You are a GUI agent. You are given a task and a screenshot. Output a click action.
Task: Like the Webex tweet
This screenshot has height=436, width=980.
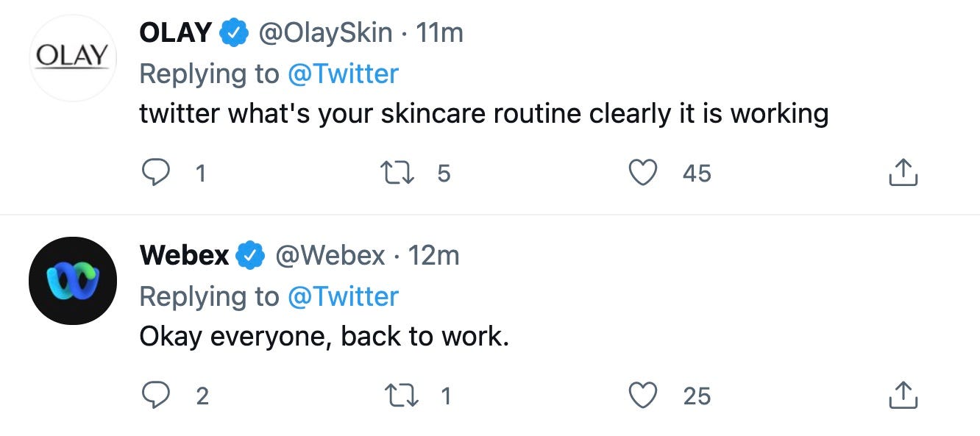[644, 396]
